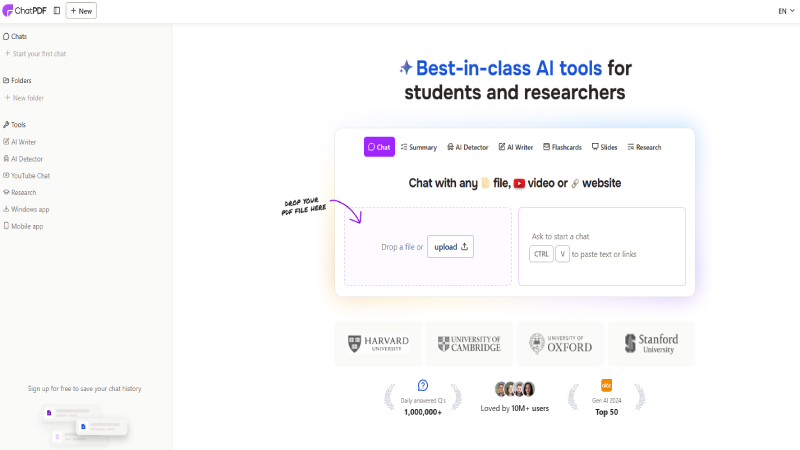Switch to the Summary tab
The width and height of the screenshot is (800, 450).
tap(419, 147)
